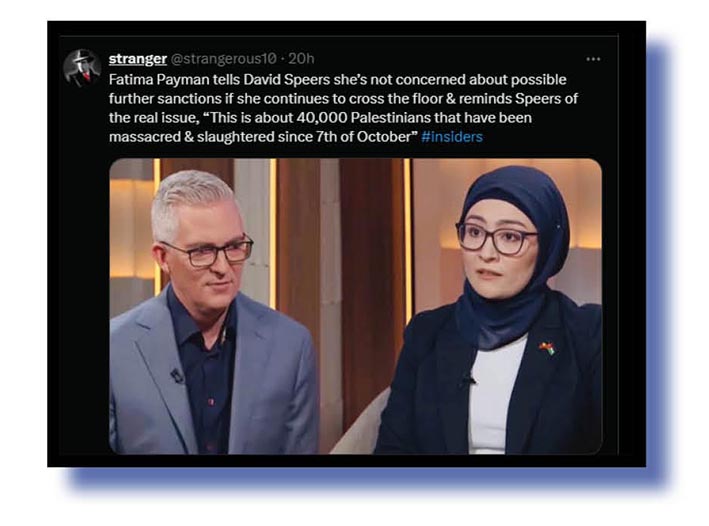
Task: Click the 20h timestamp of the post
Action: point(301,59)
